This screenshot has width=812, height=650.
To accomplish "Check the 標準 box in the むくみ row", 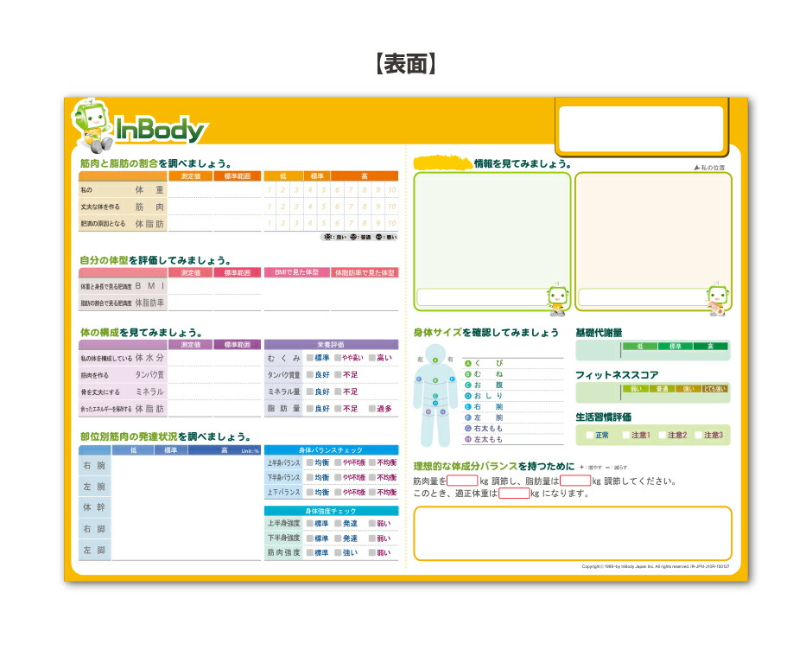I will tap(309, 358).
